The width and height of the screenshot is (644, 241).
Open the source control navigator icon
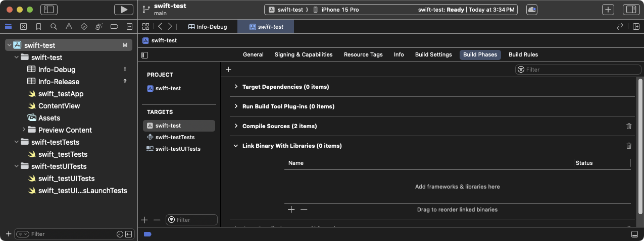coord(23,27)
